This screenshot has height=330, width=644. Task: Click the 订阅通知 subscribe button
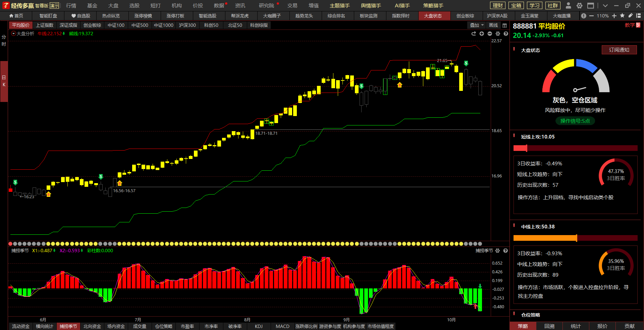point(619,50)
